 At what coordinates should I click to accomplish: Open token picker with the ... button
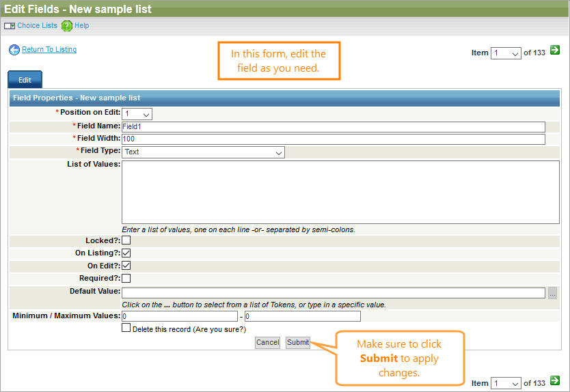[x=552, y=293]
